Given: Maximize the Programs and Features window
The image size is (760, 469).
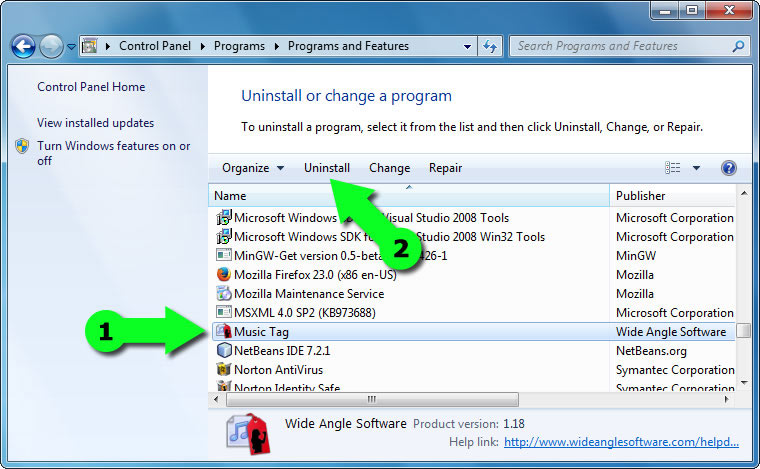Looking at the screenshot, I should tap(692, 10).
